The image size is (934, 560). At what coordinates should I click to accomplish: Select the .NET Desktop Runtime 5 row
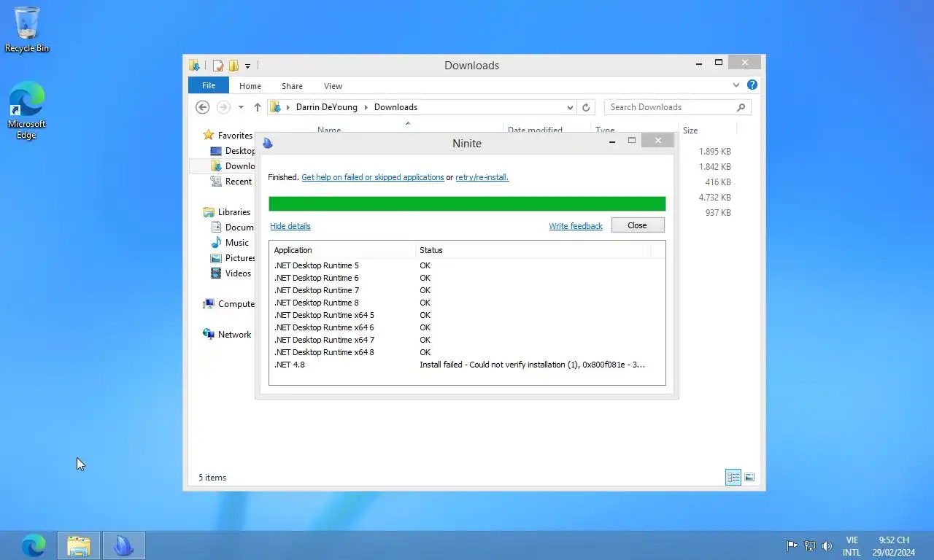[x=467, y=265]
